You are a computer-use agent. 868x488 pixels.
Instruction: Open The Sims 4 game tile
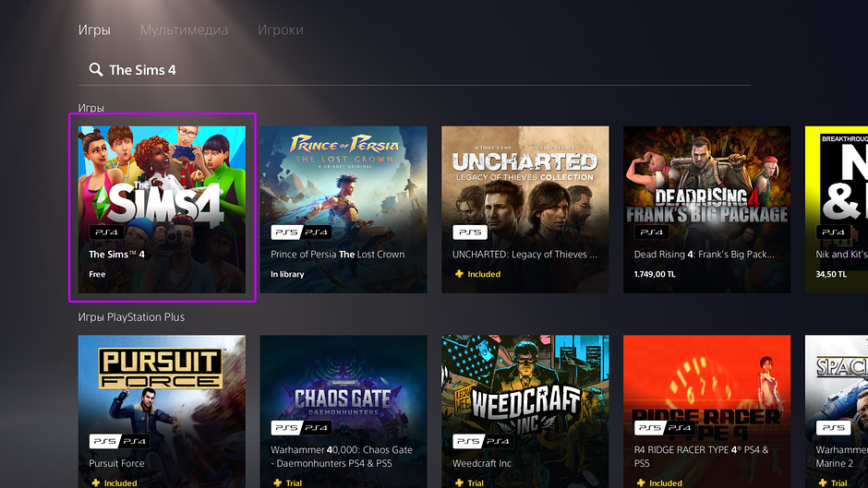tap(162, 209)
